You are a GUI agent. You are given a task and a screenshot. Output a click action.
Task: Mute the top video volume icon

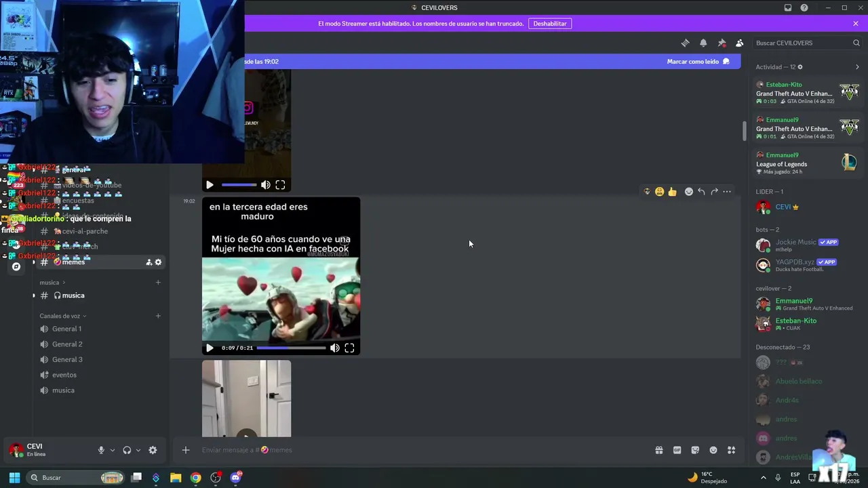(x=265, y=184)
